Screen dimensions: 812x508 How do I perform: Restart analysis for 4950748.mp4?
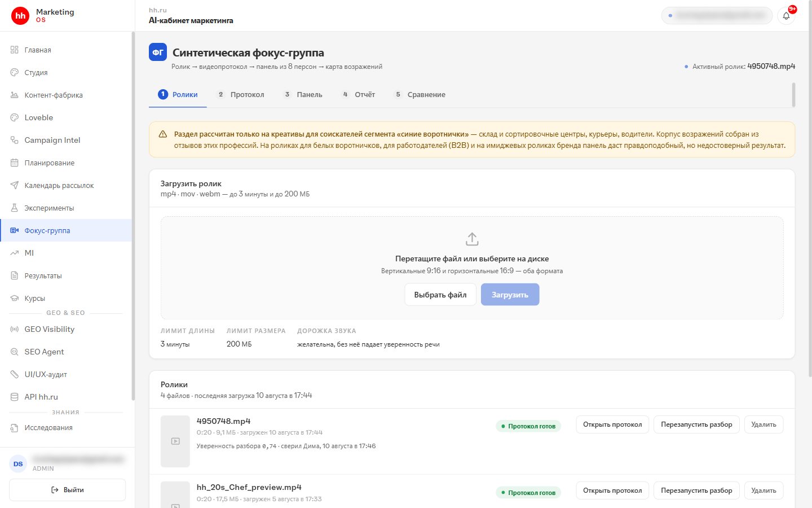[x=696, y=424]
